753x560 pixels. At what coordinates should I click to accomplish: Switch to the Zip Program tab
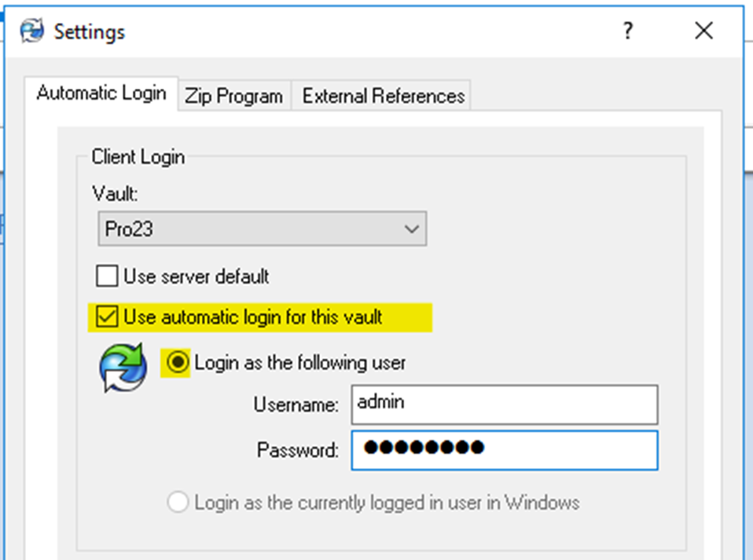pos(233,95)
